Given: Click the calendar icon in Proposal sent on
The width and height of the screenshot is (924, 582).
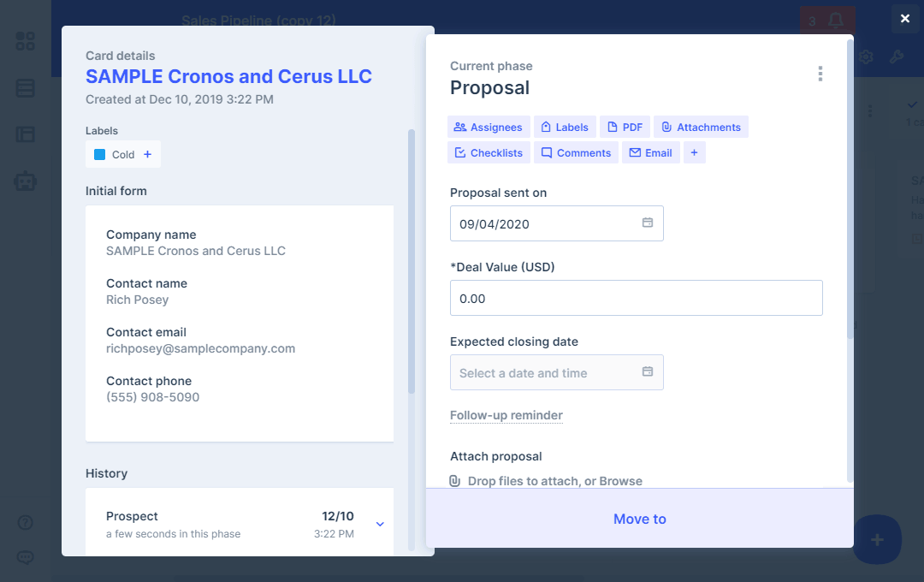Looking at the screenshot, I should pyautogui.click(x=648, y=223).
